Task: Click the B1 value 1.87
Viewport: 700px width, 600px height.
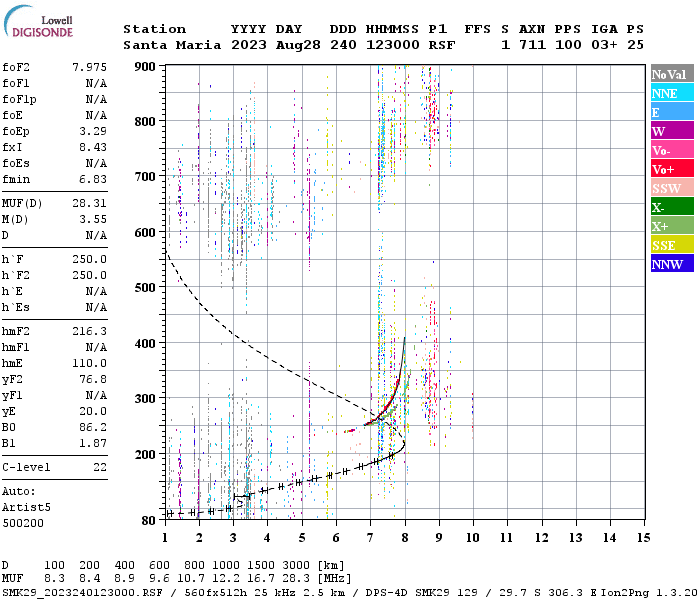Action: (x=93, y=443)
